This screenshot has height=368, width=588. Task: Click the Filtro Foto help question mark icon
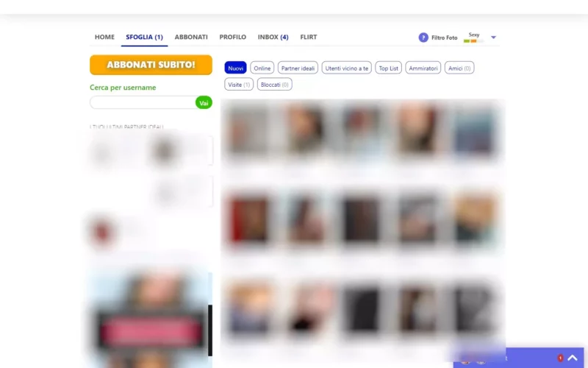tap(423, 38)
